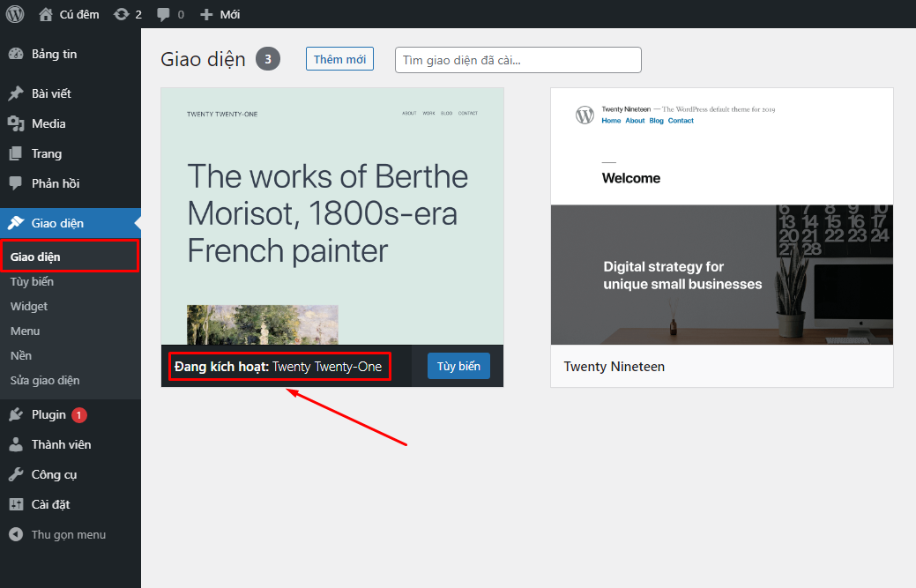Click the Công cụ wrench icon
This screenshot has height=588, width=916.
(16, 474)
